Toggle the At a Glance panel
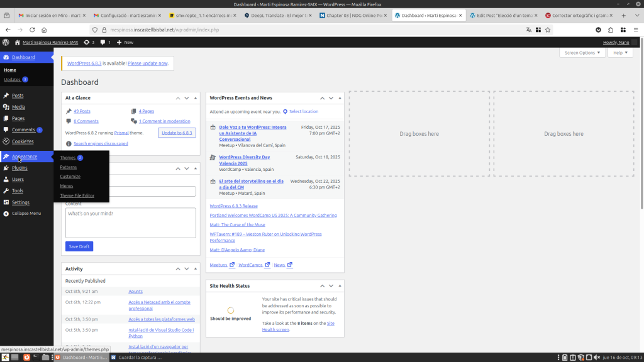This screenshot has width=644, height=362. click(196, 98)
